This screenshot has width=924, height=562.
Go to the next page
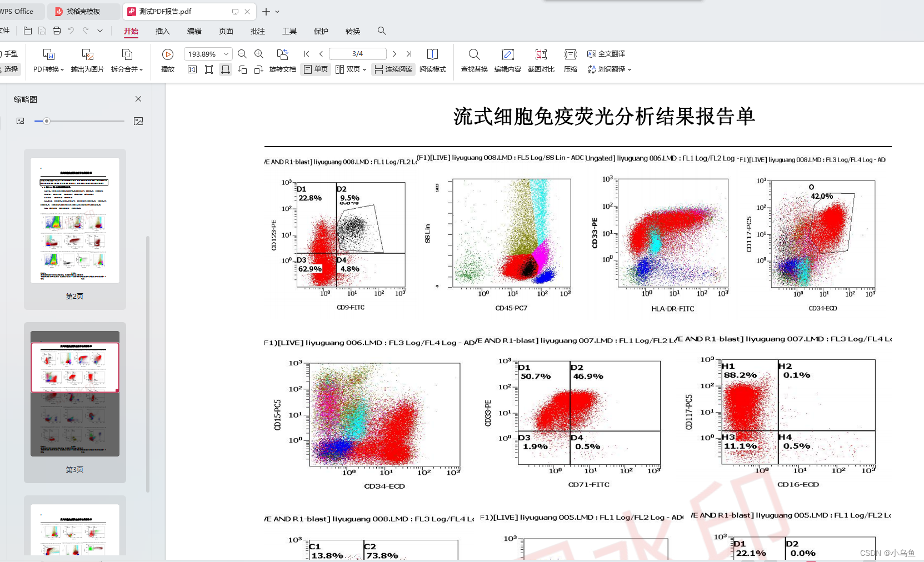pos(394,54)
